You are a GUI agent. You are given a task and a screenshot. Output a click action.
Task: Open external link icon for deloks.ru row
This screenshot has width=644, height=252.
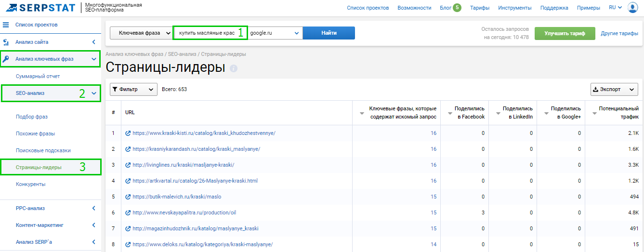pos(128,244)
